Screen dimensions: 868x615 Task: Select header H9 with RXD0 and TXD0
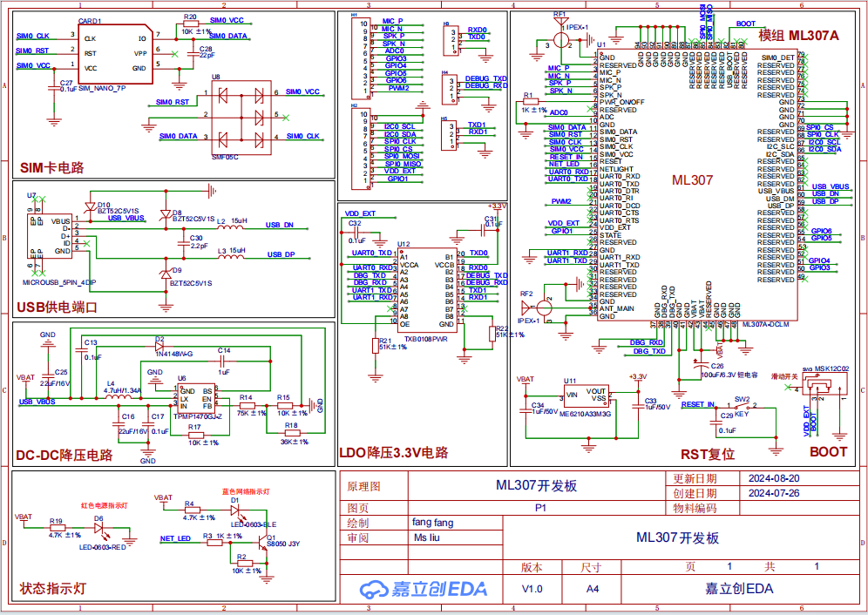click(451, 41)
